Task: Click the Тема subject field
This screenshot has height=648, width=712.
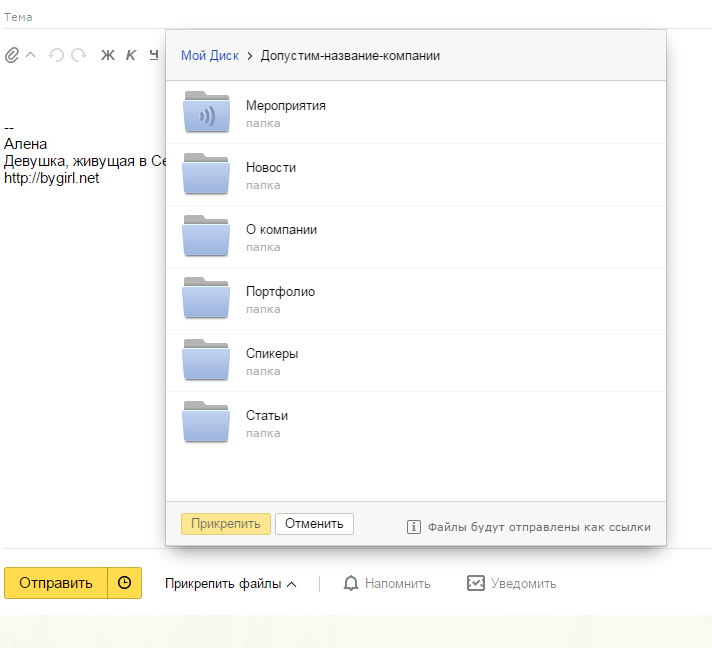Action: pos(358,17)
